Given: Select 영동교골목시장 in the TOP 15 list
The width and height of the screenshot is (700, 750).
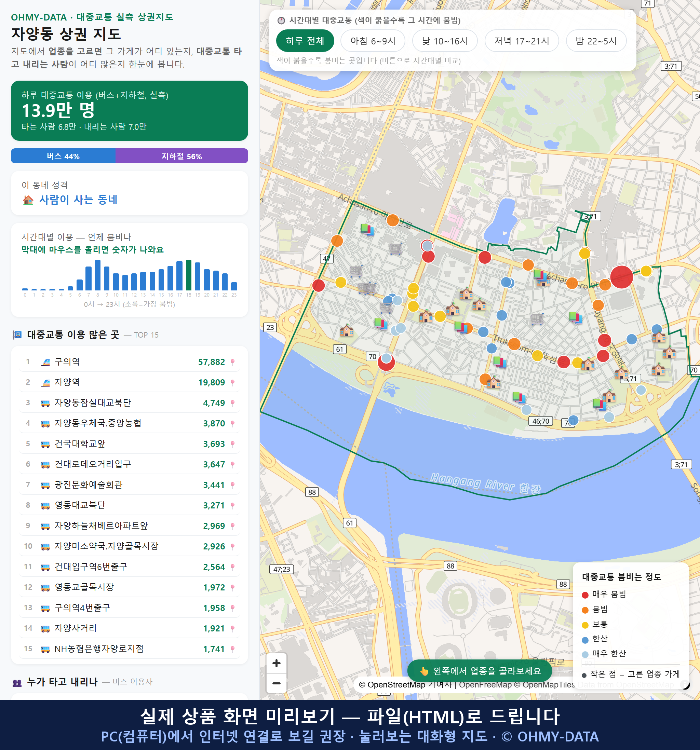Looking at the screenshot, I should (x=130, y=587).
